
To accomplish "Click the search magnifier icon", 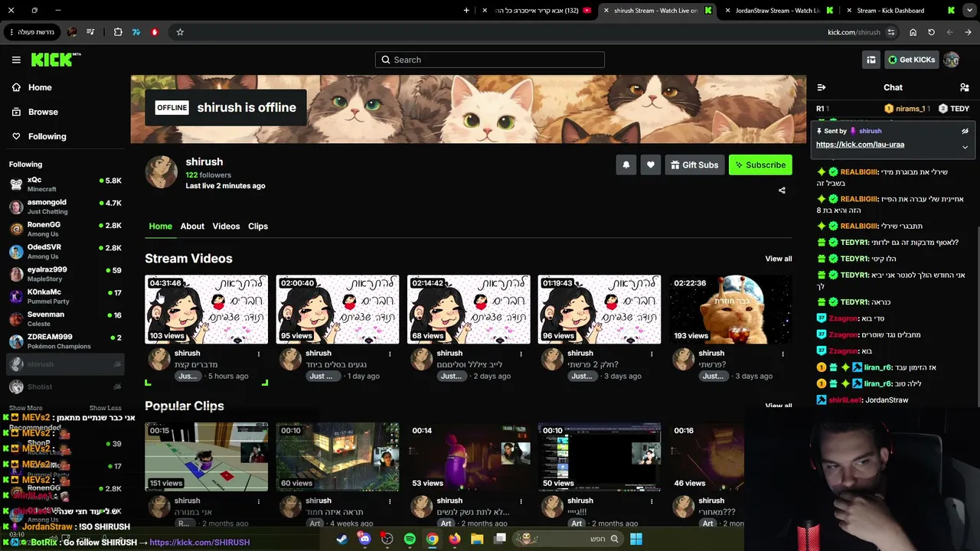I will click(x=386, y=60).
